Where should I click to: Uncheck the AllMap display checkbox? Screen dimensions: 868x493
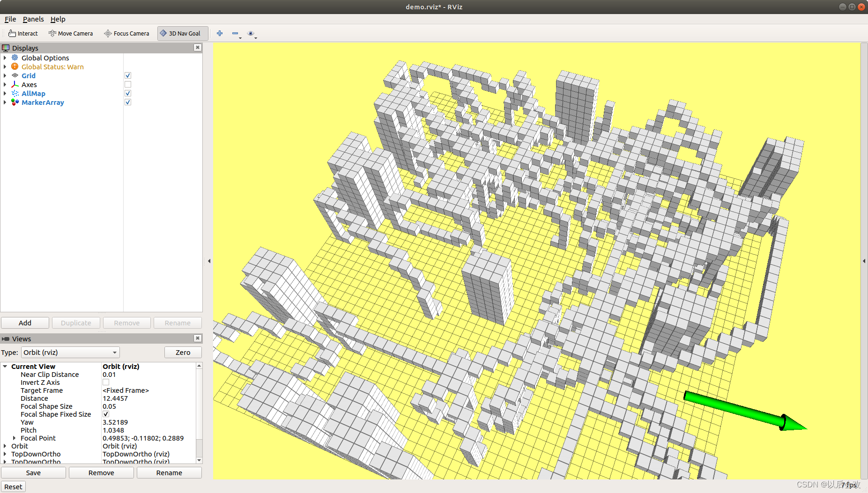128,93
